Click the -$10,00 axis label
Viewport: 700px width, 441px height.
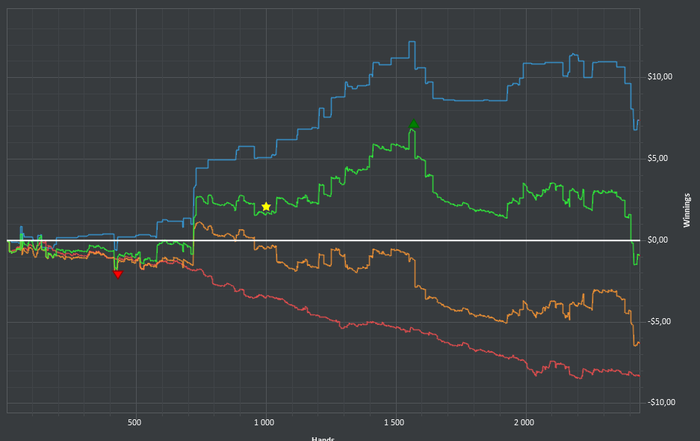click(x=661, y=402)
